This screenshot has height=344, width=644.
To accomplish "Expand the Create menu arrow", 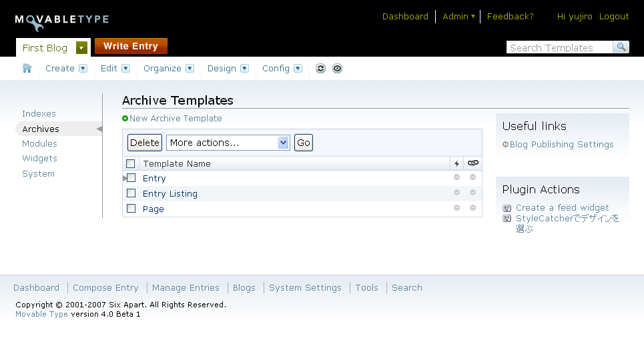I will 83,69.
